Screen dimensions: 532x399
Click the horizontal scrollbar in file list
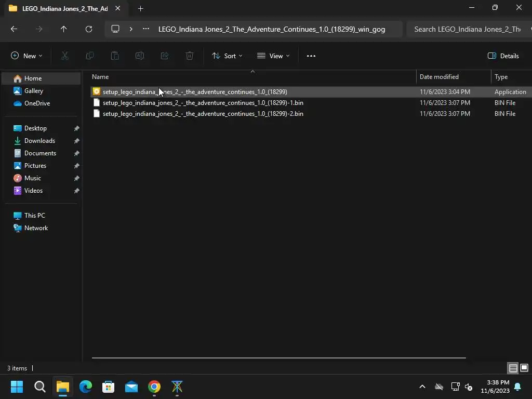(278, 357)
